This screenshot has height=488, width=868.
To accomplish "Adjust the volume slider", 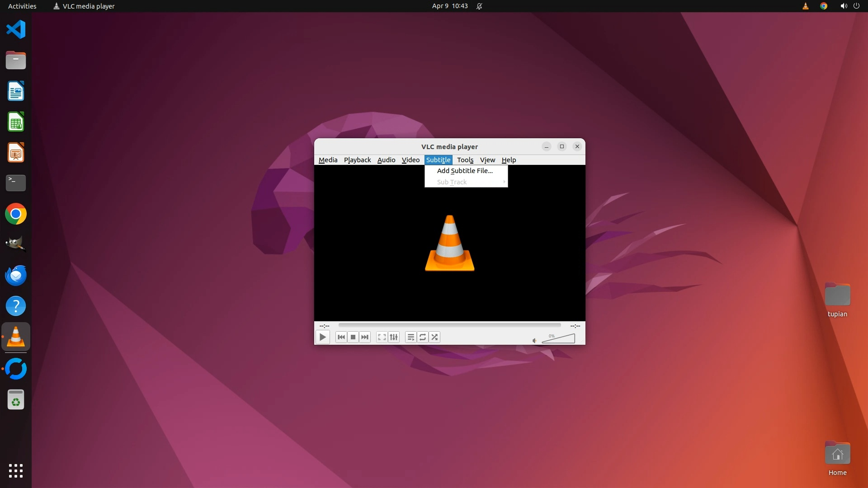I will click(559, 339).
